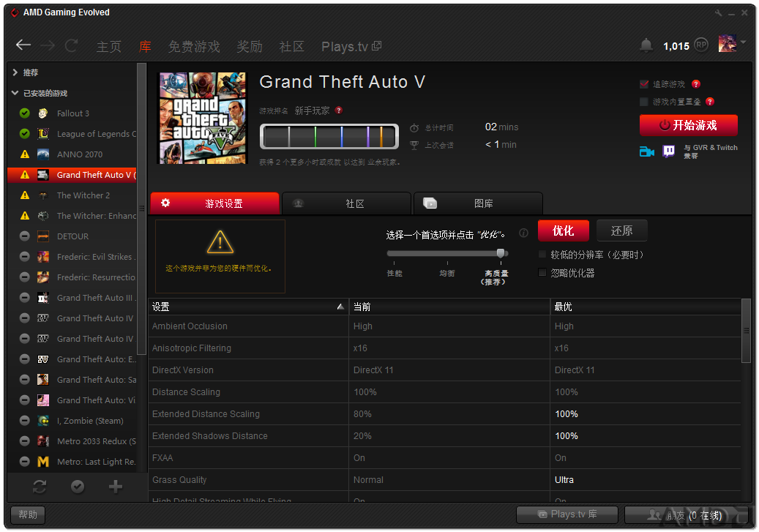759x532 pixels.
Task: Add a game with plus icon
Action: click(115, 487)
